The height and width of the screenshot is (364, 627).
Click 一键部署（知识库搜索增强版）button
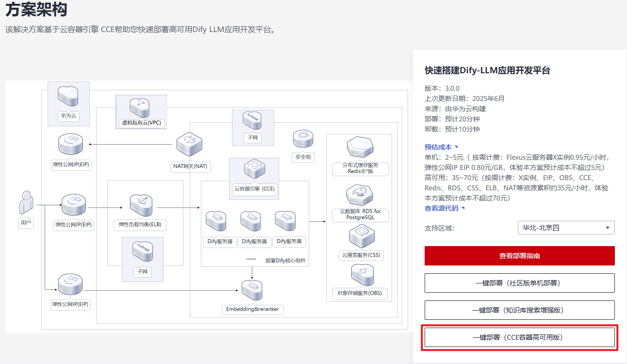(520, 310)
